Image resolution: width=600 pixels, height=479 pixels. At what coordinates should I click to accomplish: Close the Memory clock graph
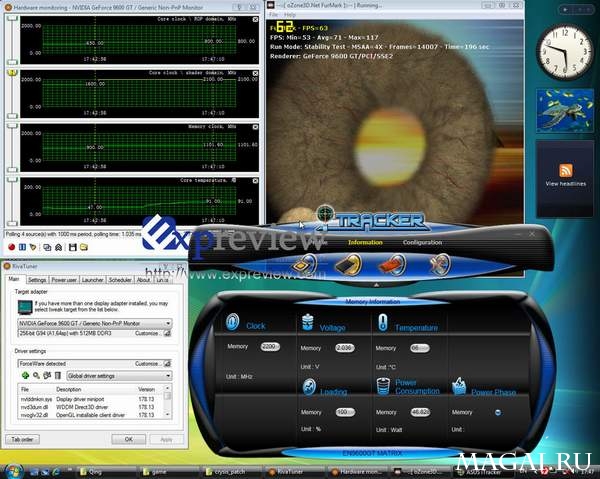(x=255, y=127)
